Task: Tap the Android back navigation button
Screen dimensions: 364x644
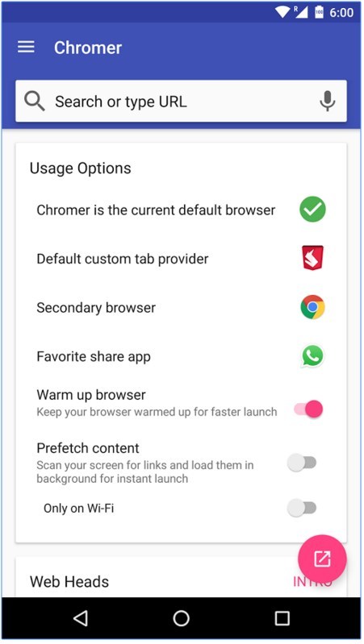Action: (81, 618)
